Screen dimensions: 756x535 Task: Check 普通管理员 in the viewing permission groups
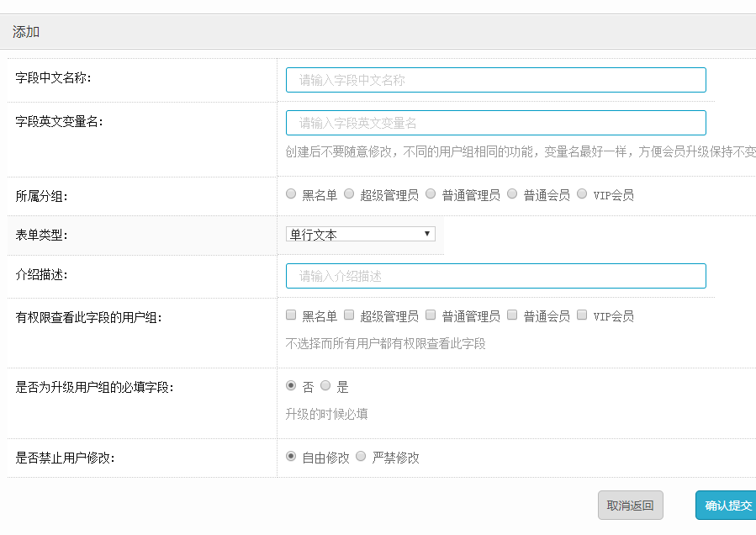431,315
